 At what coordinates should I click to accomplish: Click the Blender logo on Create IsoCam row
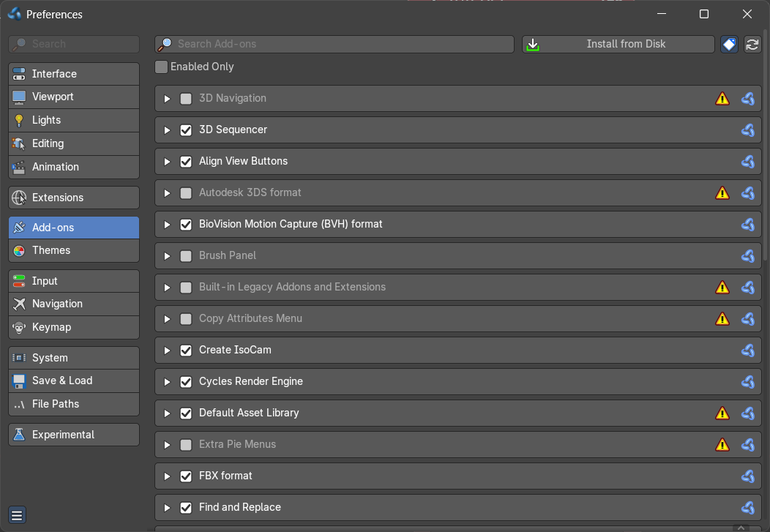[748, 351]
